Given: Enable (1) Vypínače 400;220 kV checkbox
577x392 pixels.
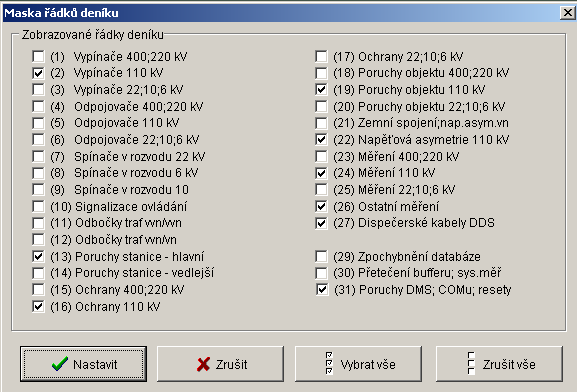Looking at the screenshot, I should [x=38, y=56].
